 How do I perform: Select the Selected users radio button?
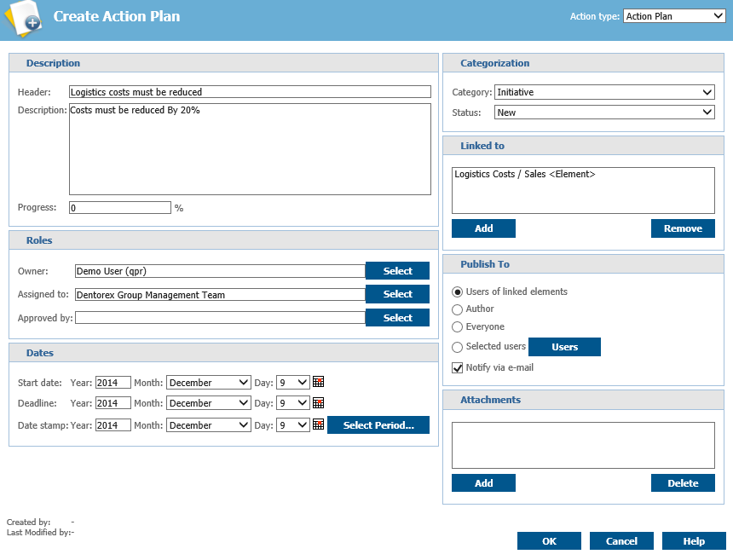click(x=459, y=347)
